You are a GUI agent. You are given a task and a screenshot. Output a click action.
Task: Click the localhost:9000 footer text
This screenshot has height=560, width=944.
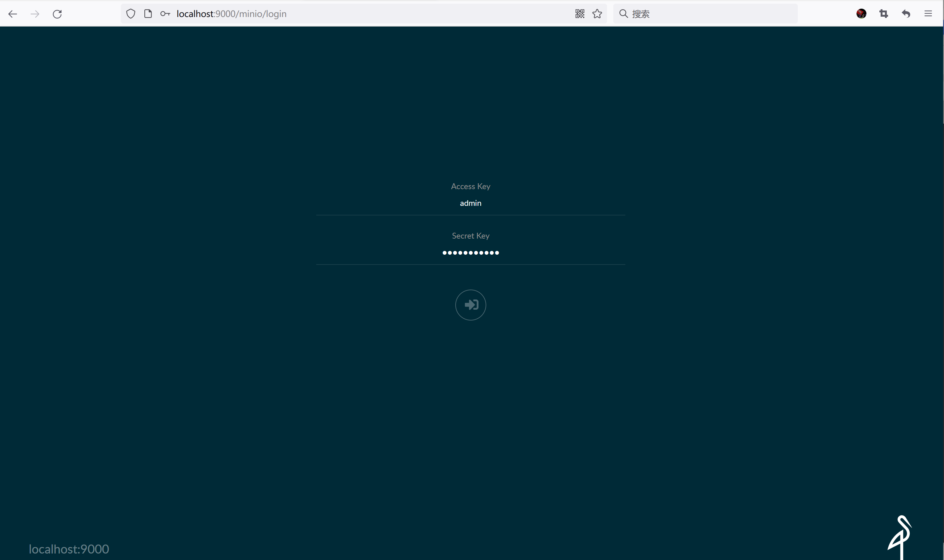click(x=69, y=549)
